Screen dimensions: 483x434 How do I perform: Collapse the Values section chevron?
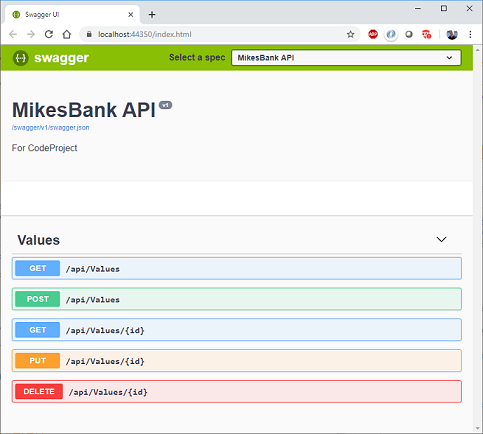click(x=441, y=239)
